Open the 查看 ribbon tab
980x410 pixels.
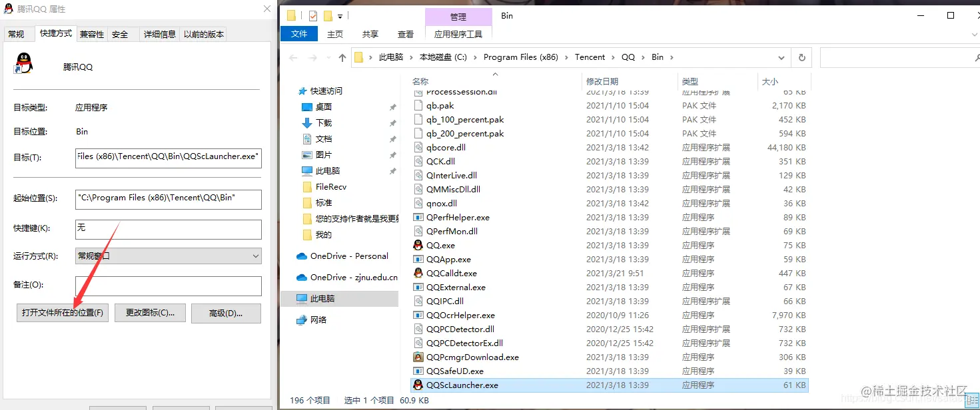tap(405, 34)
